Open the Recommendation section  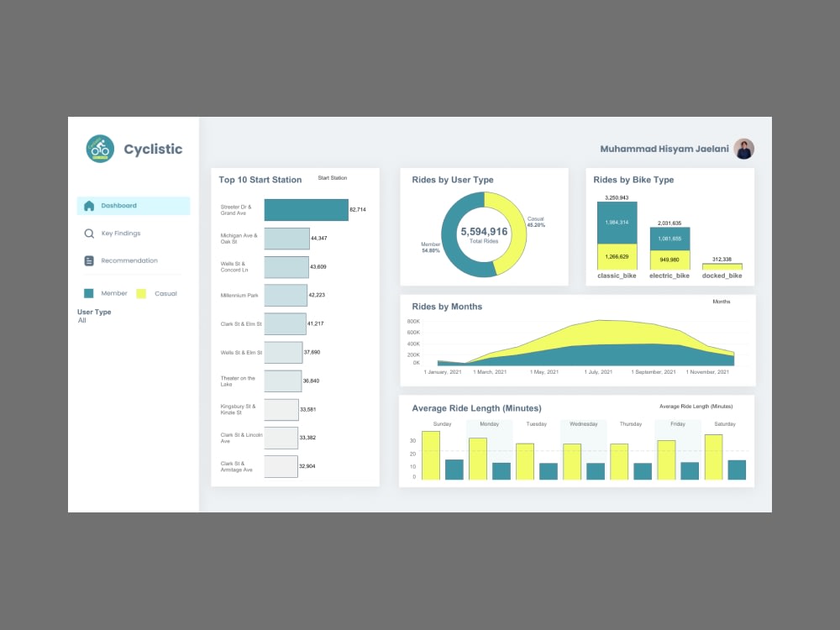128,260
